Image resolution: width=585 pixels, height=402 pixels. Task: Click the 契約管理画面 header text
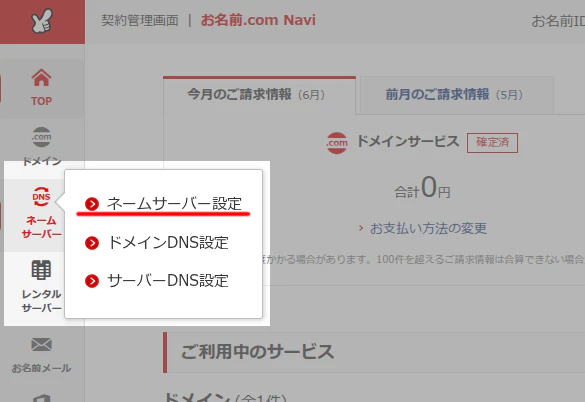pos(140,20)
